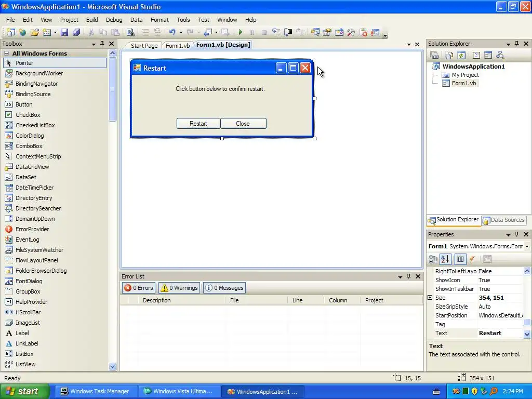Select the Restart button on the form
Screen dimensions: 532x399
pyautogui.click(x=198, y=124)
